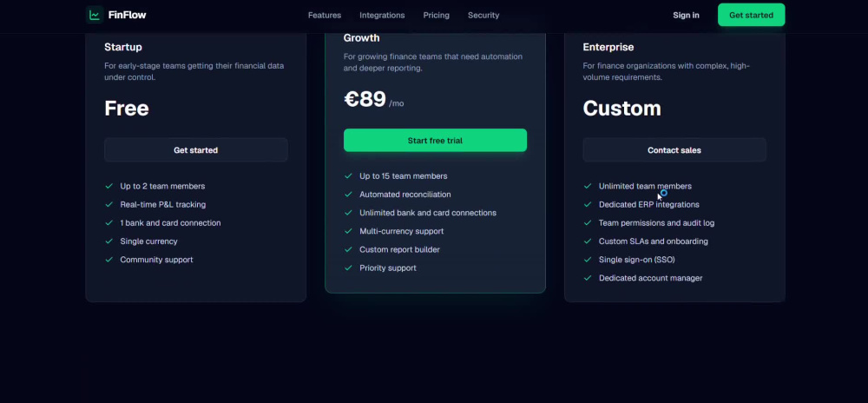Open the Security nav item
Viewport: 868px width, 403px height.
tap(483, 16)
